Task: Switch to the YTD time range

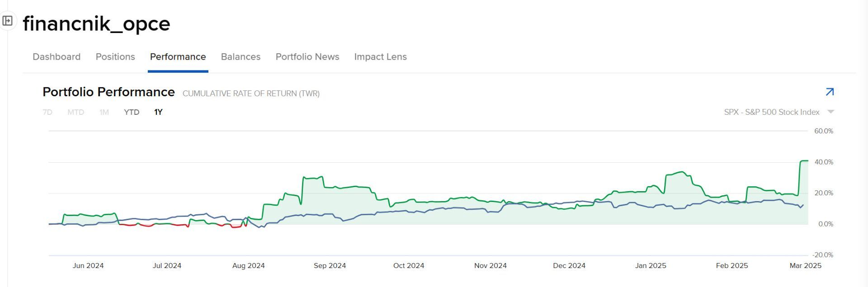Action: [132, 112]
